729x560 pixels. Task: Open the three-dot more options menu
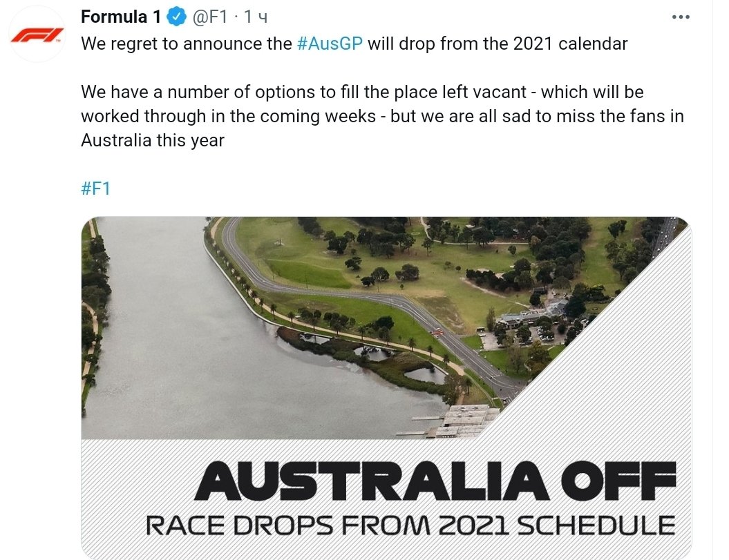[x=681, y=17]
